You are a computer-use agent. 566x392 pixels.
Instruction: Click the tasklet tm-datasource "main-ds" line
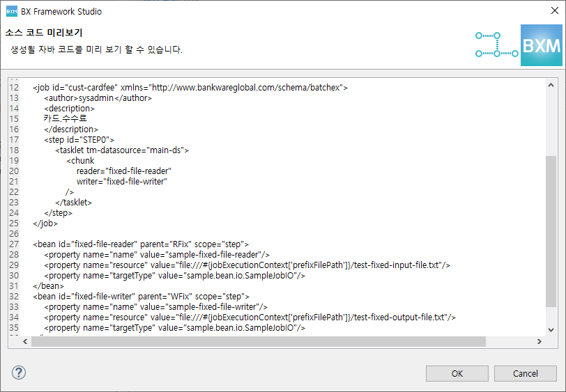point(122,150)
